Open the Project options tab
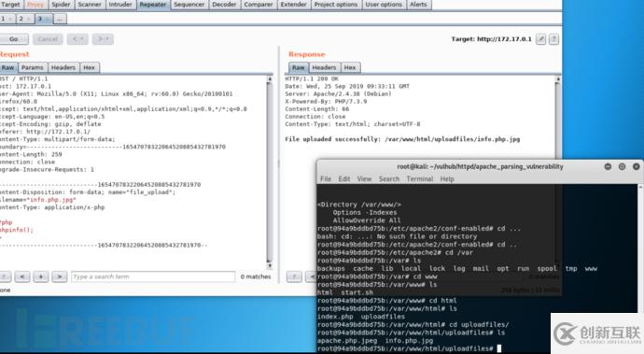This screenshot has height=354, width=644. (336, 5)
